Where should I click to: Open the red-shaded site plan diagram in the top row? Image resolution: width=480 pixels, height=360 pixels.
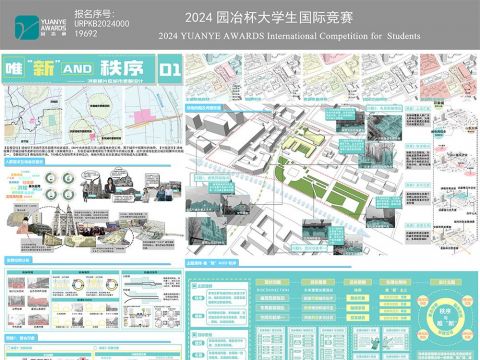tap(447, 78)
